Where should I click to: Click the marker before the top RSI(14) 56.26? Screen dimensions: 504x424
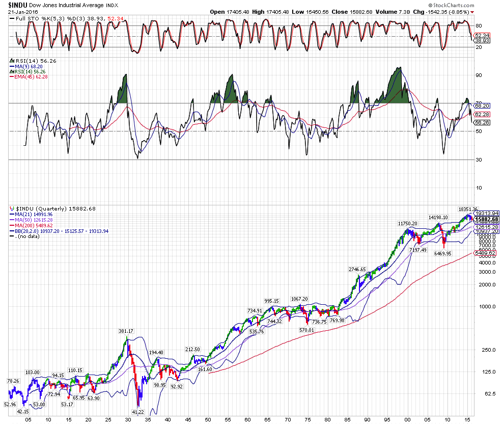click(12, 60)
